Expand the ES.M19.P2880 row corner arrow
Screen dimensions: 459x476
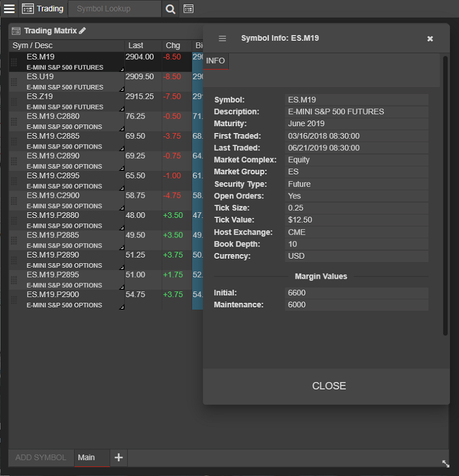click(x=122, y=228)
